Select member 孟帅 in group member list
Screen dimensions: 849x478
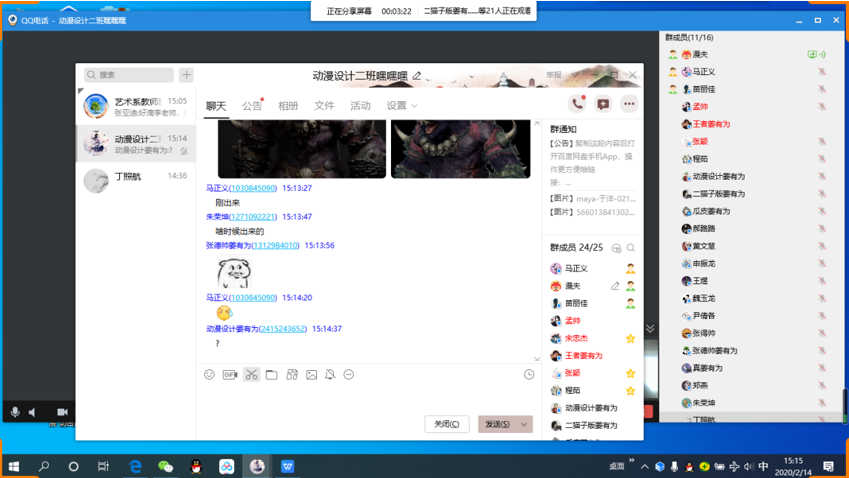(x=592, y=320)
